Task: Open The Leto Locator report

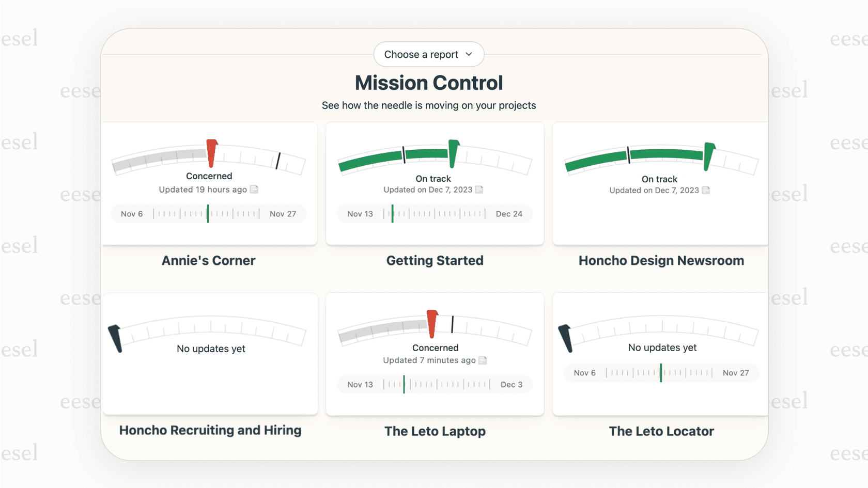Action: (x=661, y=431)
